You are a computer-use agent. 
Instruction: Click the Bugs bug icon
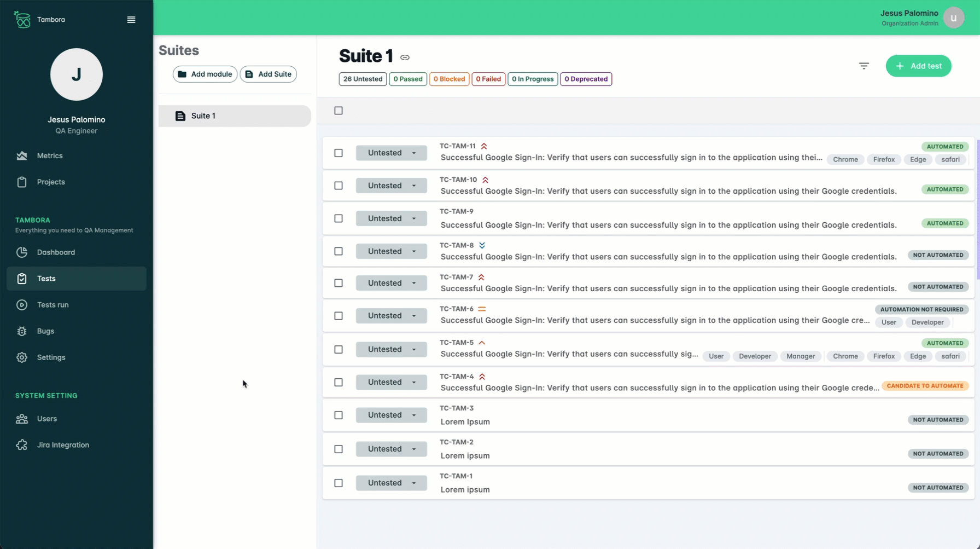click(22, 331)
